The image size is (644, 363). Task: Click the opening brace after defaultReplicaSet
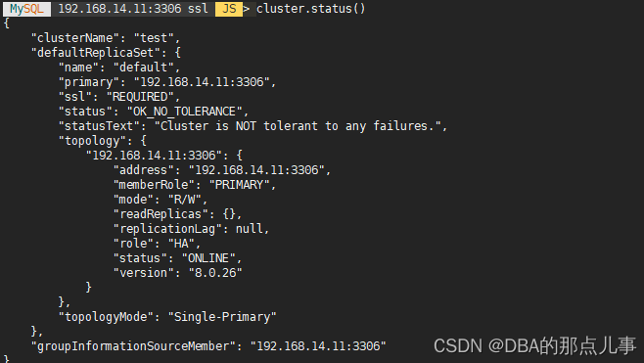point(177,53)
